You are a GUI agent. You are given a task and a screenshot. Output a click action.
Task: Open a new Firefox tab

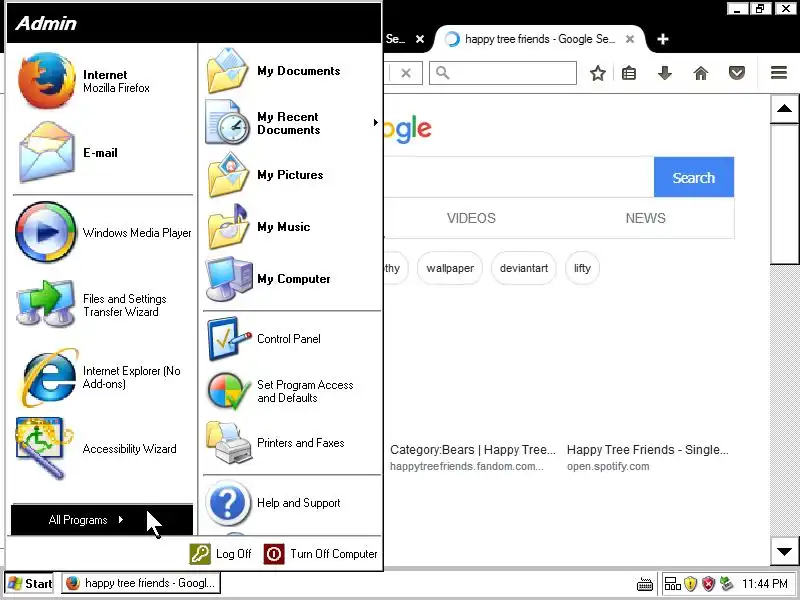point(663,39)
